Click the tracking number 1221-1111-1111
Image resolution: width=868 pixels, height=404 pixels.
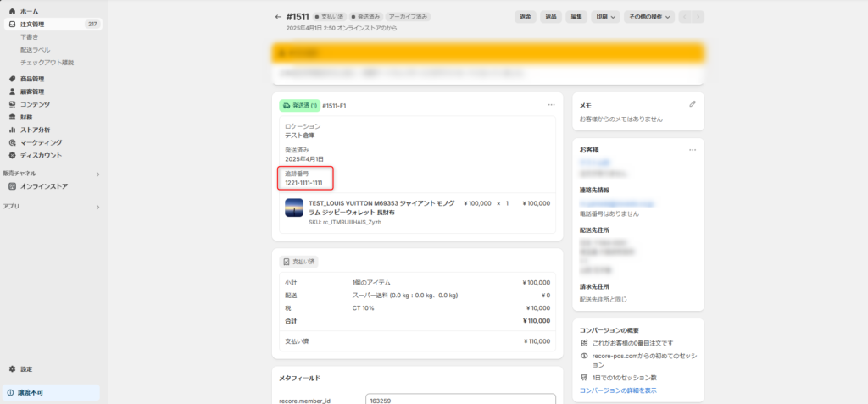304,183
